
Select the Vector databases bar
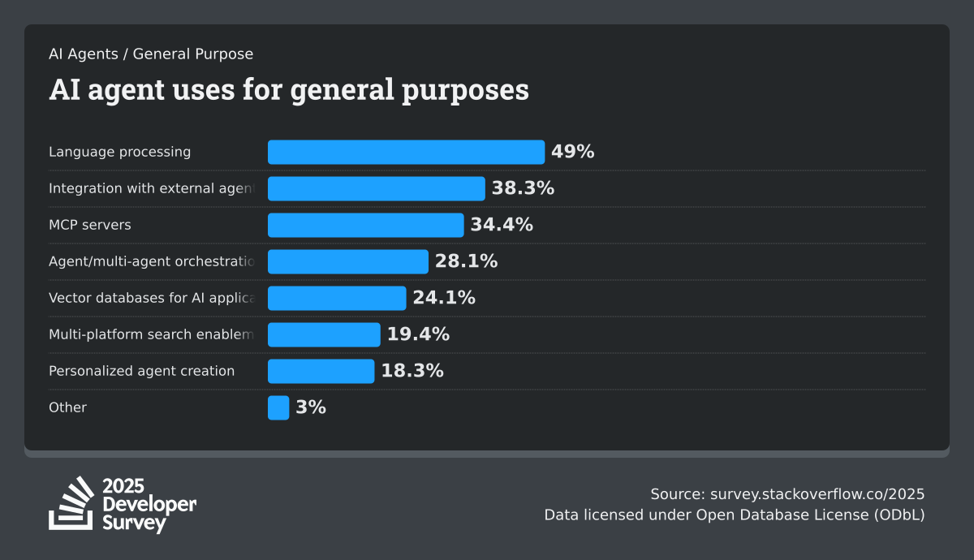[336, 298]
